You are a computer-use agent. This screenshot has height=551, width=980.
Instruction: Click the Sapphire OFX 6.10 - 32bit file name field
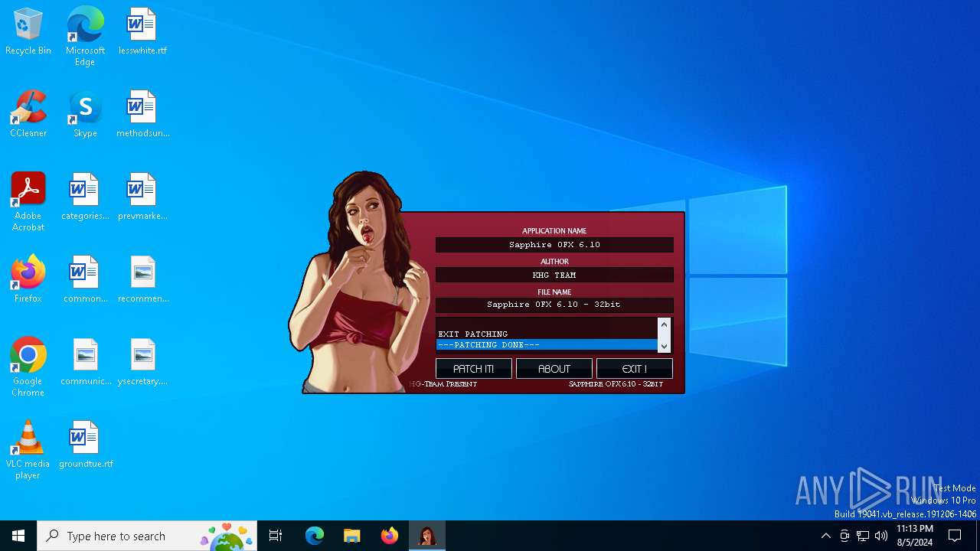click(x=554, y=305)
